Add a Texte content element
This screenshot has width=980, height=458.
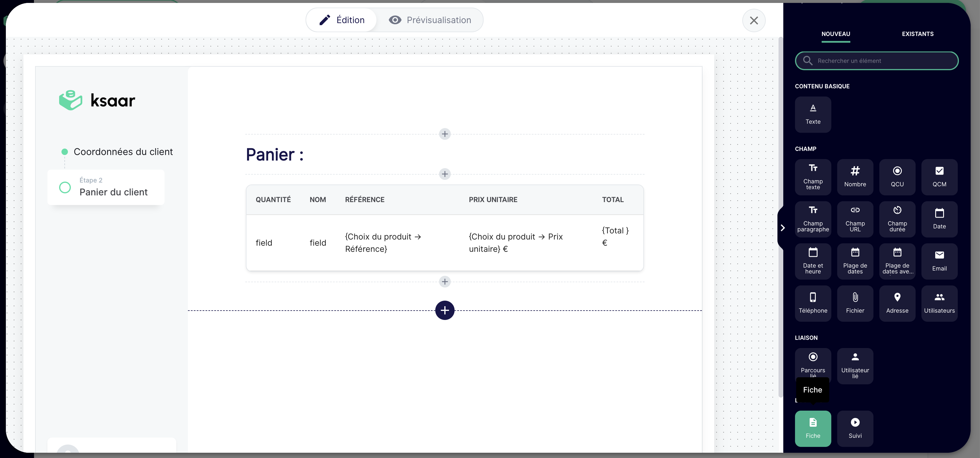(813, 114)
